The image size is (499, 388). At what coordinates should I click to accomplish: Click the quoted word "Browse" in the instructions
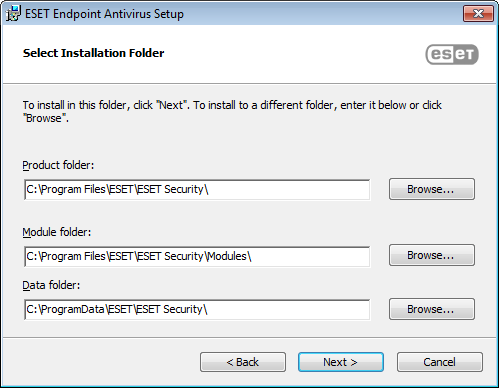44,118
